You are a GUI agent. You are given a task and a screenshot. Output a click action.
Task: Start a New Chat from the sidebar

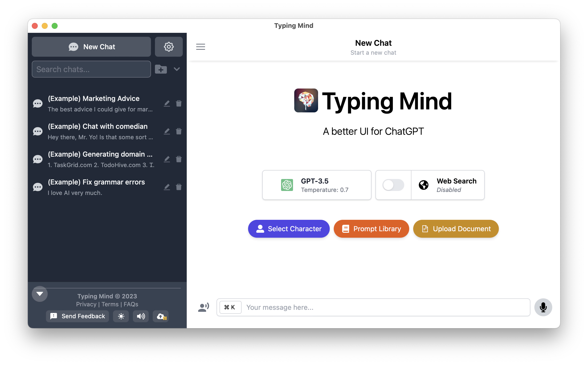pyautogui.click(x=91, y=47)
